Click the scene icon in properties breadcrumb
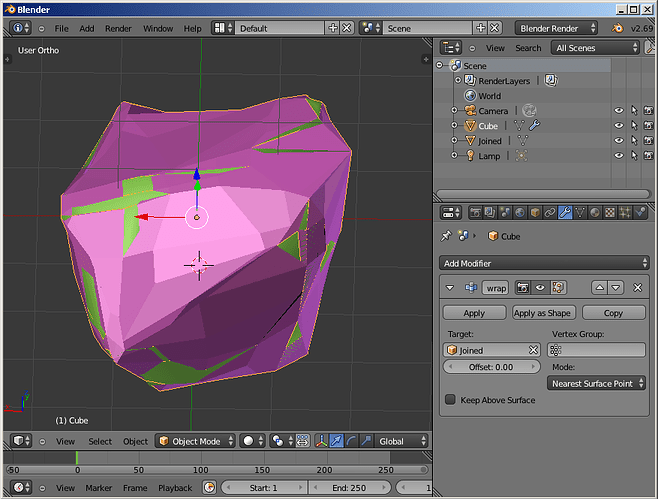The height and width of the screenshot is (499, 658). [463, 236]
